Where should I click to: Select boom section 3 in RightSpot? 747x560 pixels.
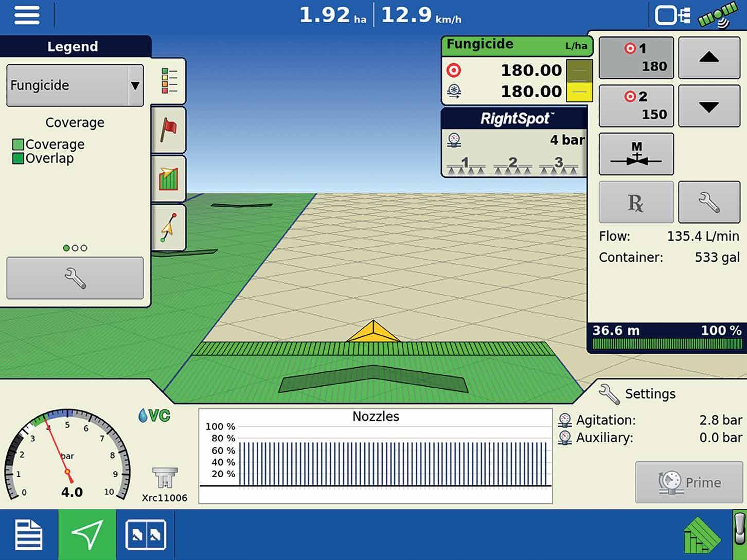tap(559, 166)
